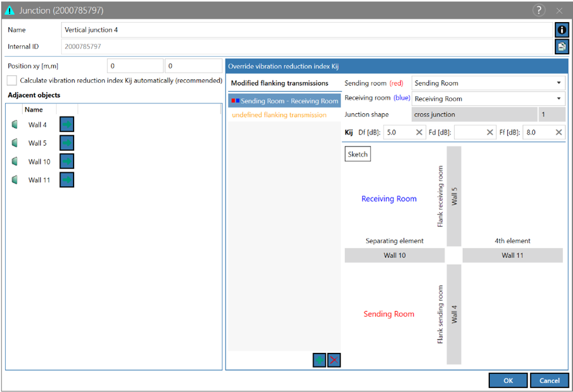
Task: Open help via the question mark icon
Action: tap(539, 10)
